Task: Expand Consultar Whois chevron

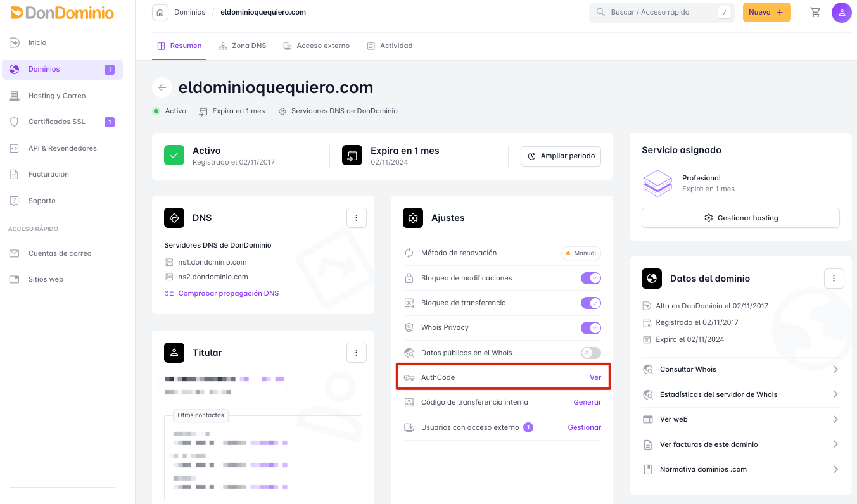Action: [x=835, y=369]
